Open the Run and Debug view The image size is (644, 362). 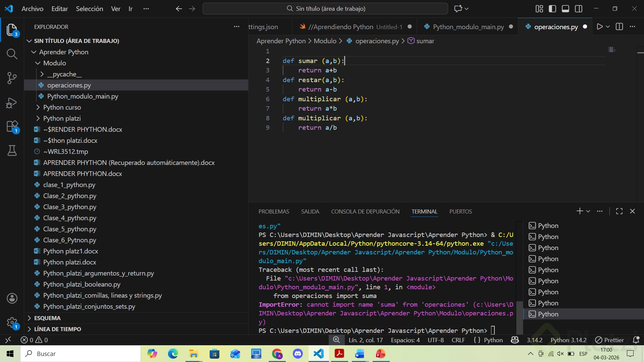coord(12,103)
